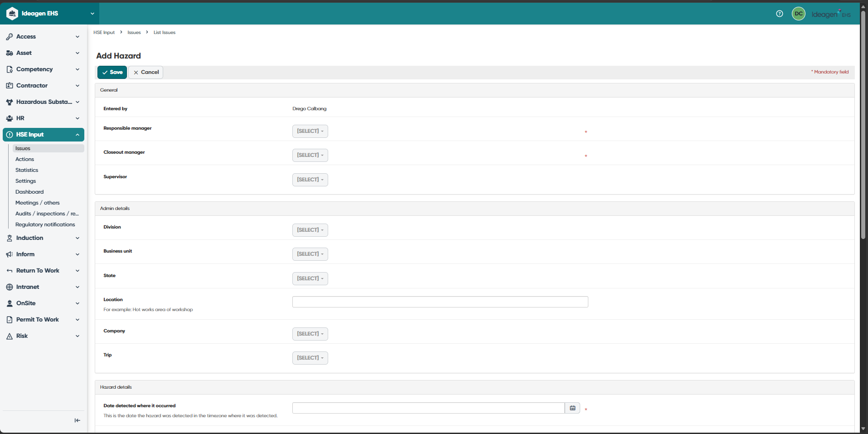Focus the date detected input field
The image size is (868, 434).
tap(428, 408)
